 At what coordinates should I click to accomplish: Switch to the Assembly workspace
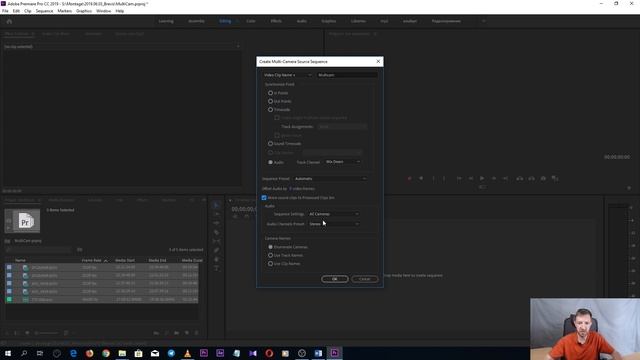[196, 21]
